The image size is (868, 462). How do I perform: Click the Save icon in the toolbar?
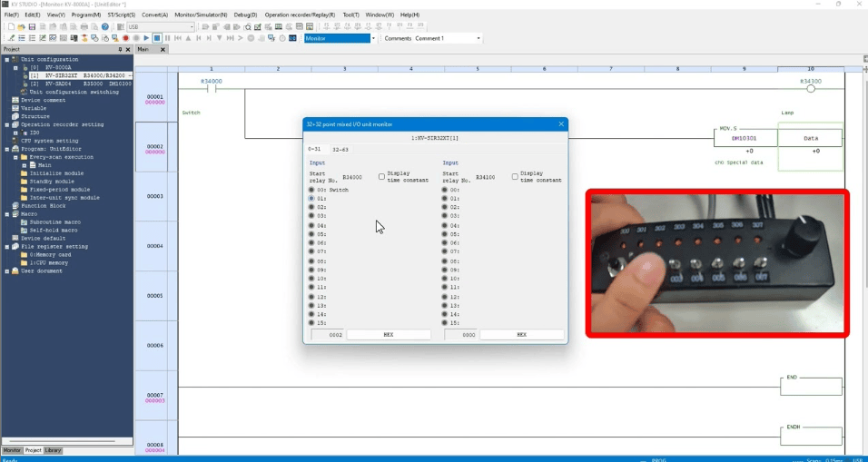click(x=32, y=27)
